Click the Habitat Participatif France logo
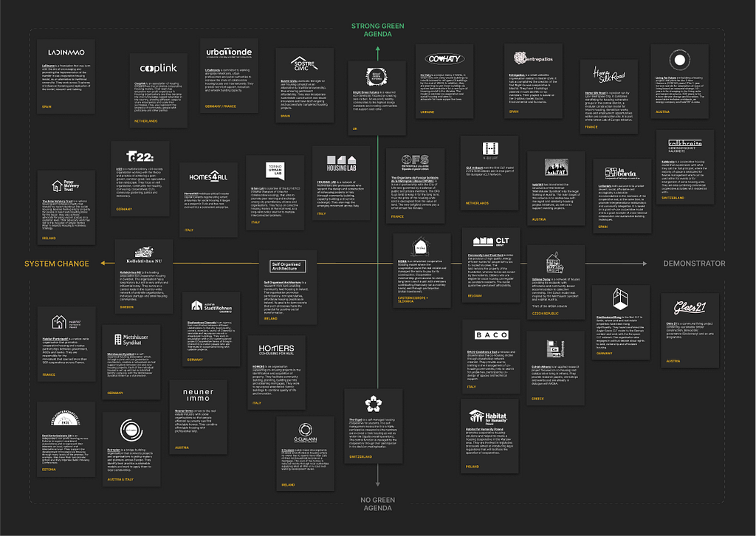 point(66,323)
